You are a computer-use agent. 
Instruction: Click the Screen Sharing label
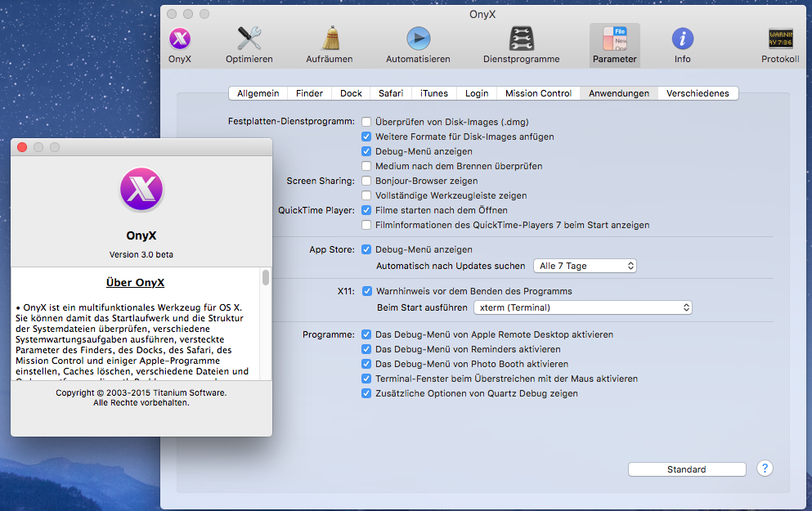pos(321,181)
